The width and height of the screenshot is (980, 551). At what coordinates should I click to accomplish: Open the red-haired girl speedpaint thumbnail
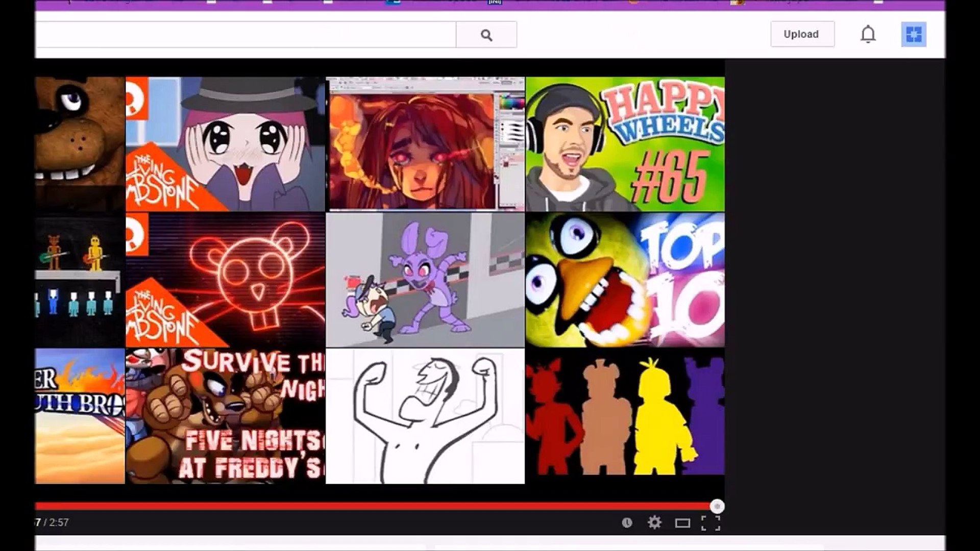point(425,144)
